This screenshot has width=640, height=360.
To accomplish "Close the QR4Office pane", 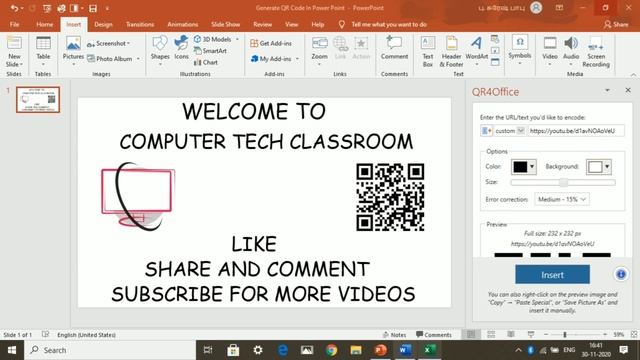I will point(628,90).
